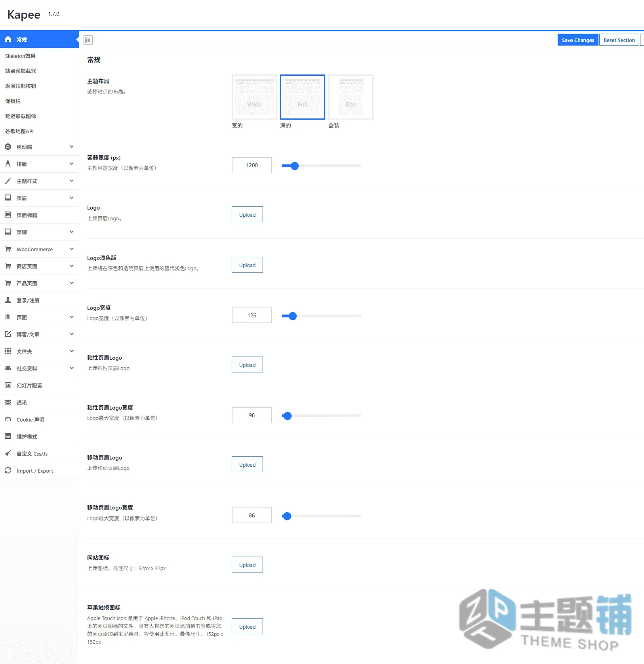Expand the 页眉 menu chevron
This screenshot has height=664, width=644.
72,198
